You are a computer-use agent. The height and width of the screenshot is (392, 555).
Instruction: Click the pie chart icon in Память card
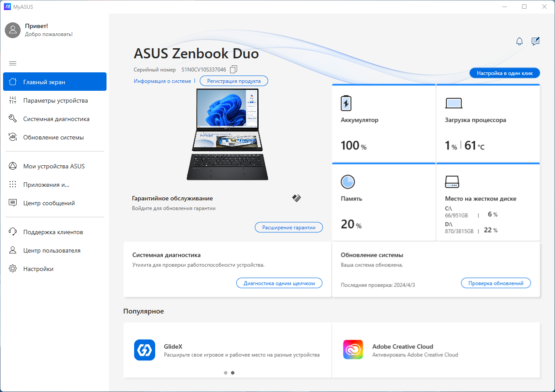click(348, 182)
